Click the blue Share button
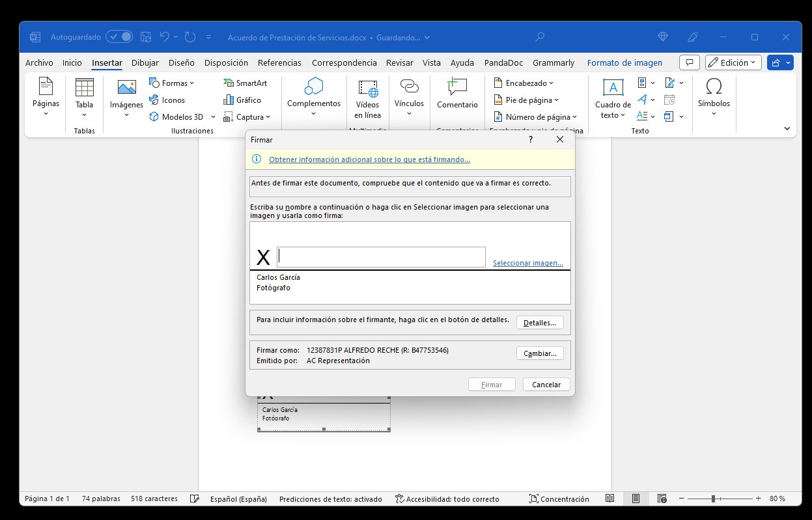This screenshot has height=520, width=812. (780, 62)
